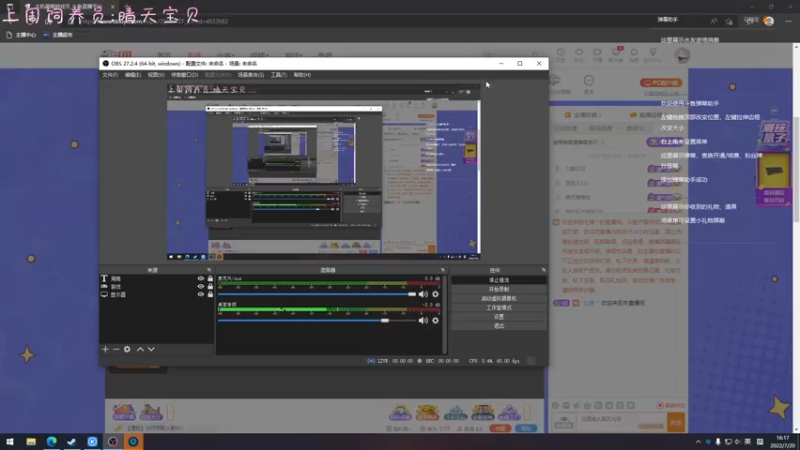800x450 pixels.
Task: Open the 停靠窗口(D) menu in OBS
Action: [184, 75]
